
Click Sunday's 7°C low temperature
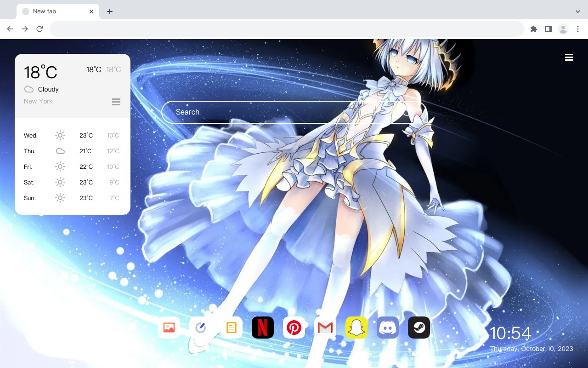(x=114, y=198)
